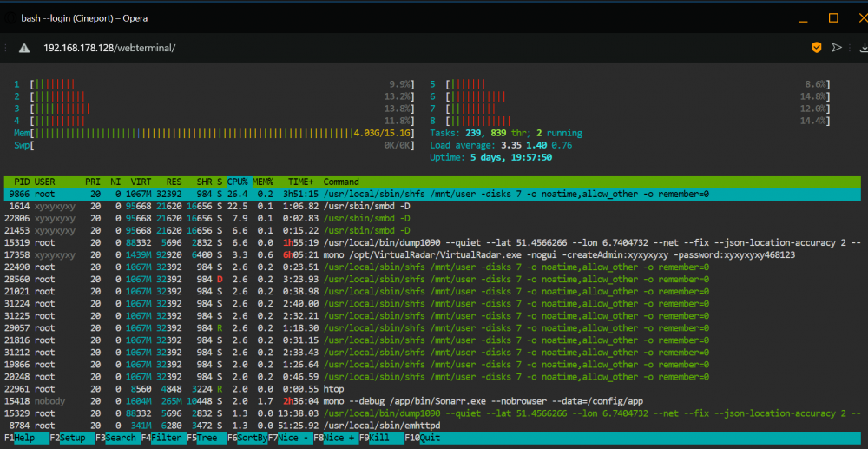Sort by the VIRT column header

141,182
